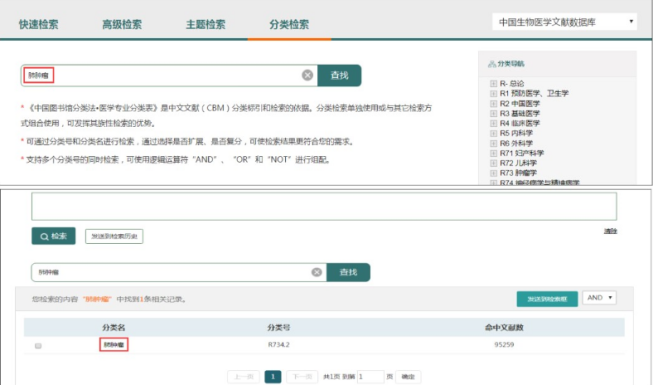Click the 确定 page jump button
654x385 pixels.
(x=408, y=377)
